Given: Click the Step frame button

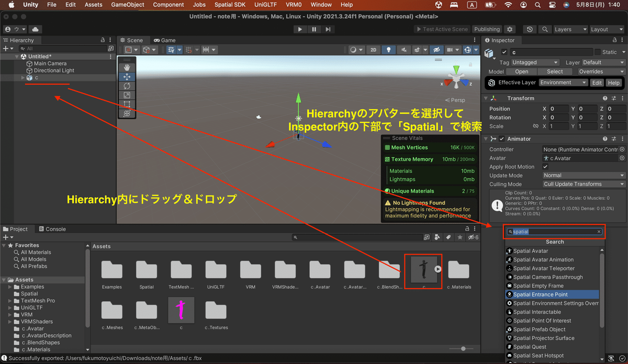Looking at the screenshot, I should (x=328, y=29).
